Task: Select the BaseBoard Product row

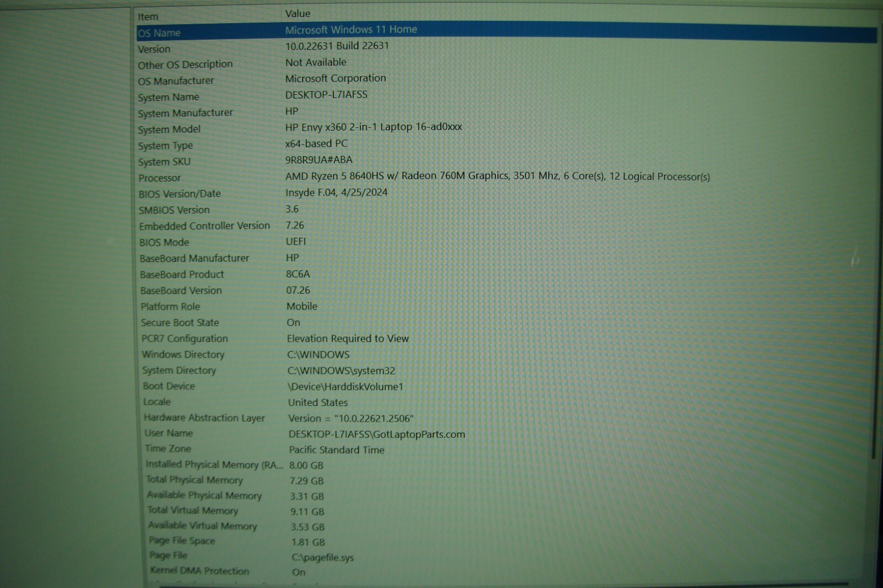Action: 507,274
